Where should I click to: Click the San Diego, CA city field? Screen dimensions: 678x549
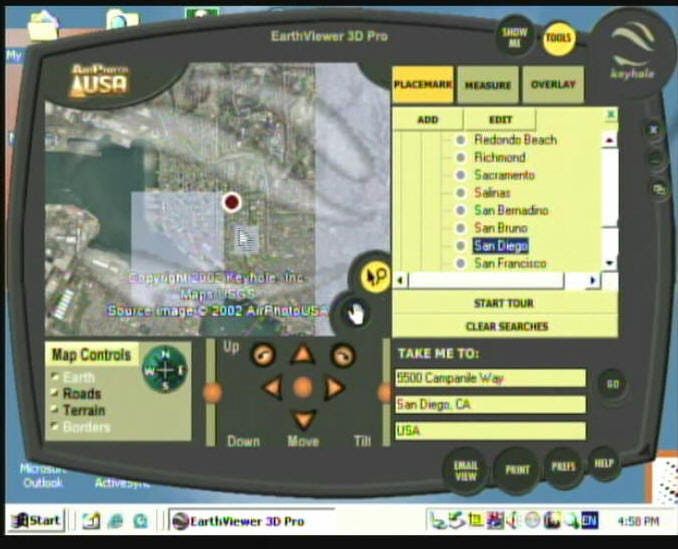[x=491, y=405]
